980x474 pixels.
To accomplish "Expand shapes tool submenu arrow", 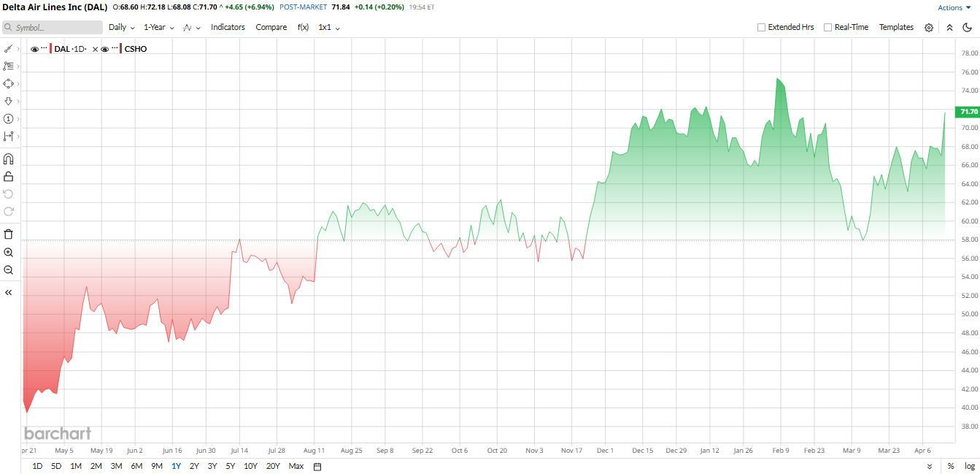I will coord(18,84).
